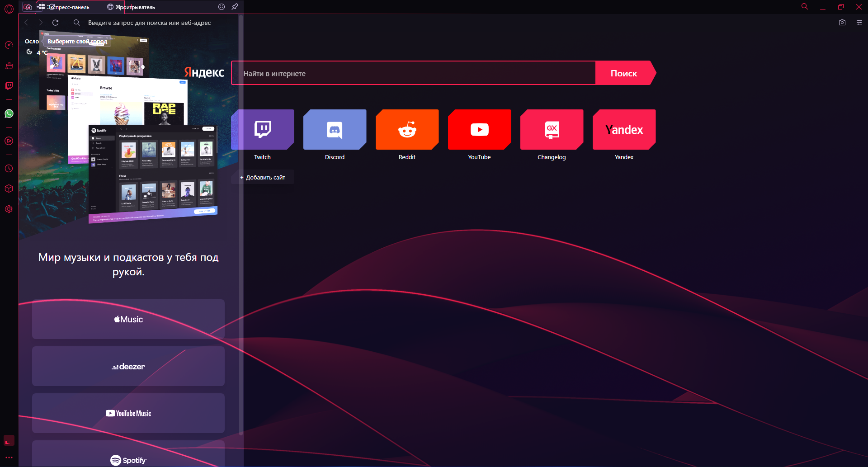Expand the sidebar three-dots setup menu

(x=9, y=457)
